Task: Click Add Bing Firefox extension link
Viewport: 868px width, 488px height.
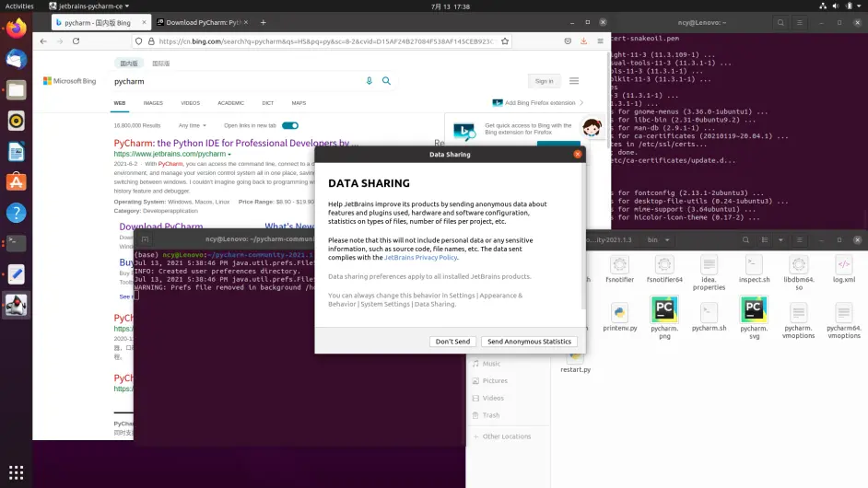Action: tap(540, 103)
